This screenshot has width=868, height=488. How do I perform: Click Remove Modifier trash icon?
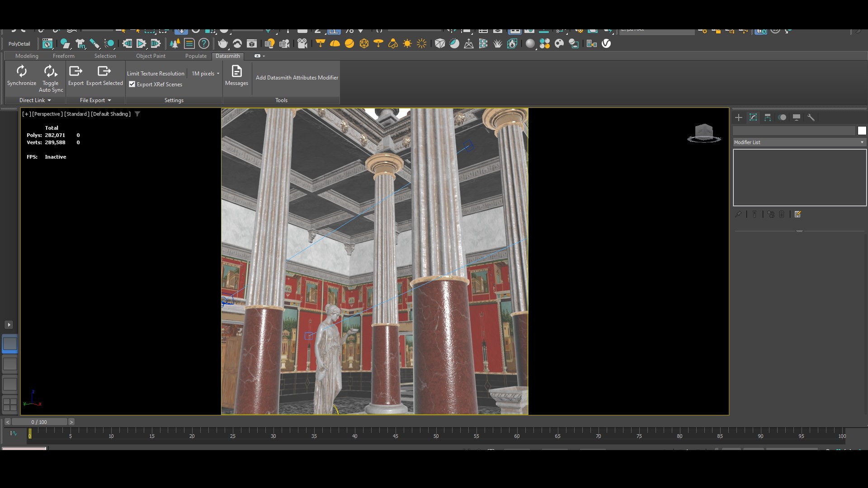(x=782, y=214)
